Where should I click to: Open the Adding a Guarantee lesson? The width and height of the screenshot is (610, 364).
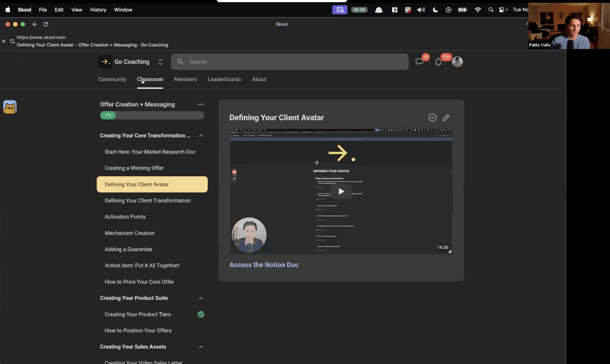[152, 249]
